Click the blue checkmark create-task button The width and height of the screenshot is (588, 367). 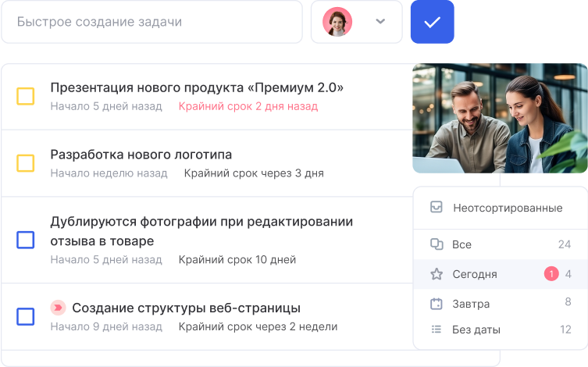[432, 22]
